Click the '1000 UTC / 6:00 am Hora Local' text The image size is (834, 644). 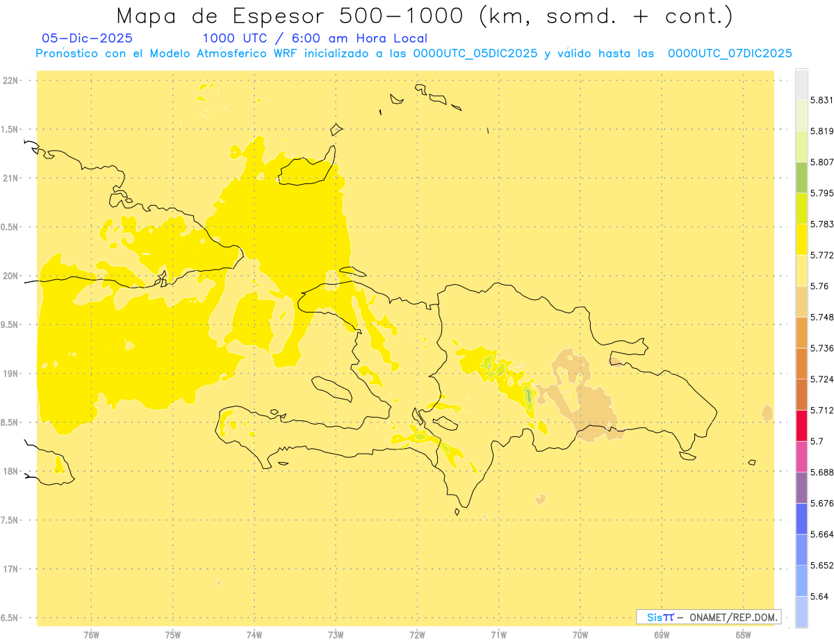tap(315, 38)
